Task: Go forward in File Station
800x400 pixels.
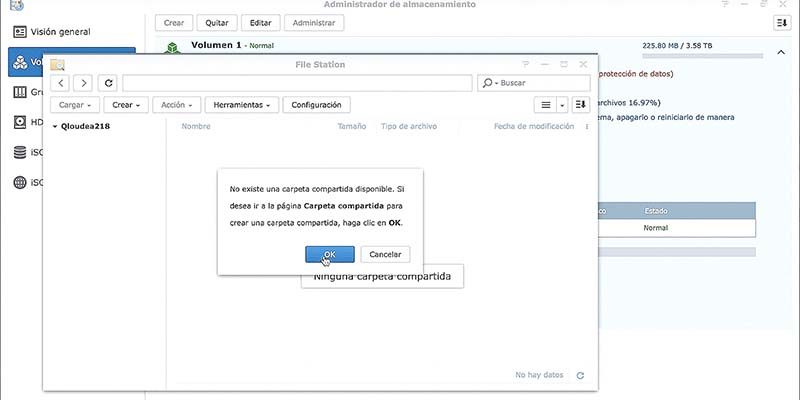Action: click(83, 83)
